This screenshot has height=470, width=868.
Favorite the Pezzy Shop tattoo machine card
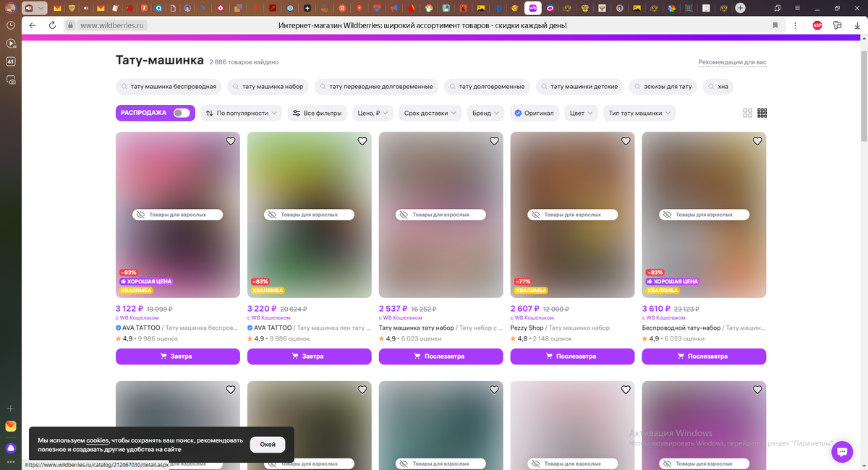point(626,141)
